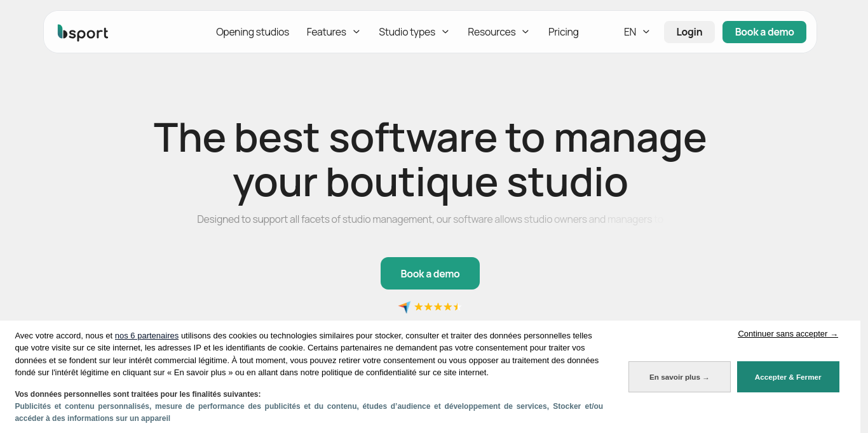Open the Opening studios page
The height and width of the screenshot is (433, 868).
pyautogui.click(x=252, y=32)
